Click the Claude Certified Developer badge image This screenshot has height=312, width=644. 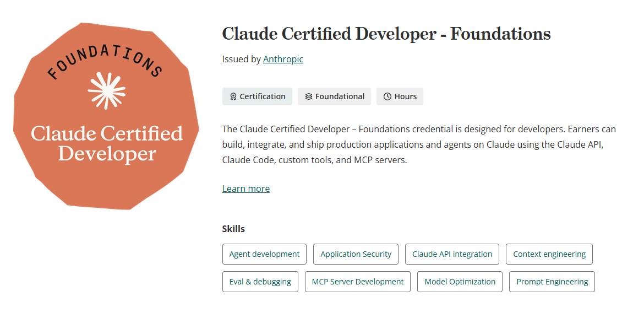[x=106, y=116]
